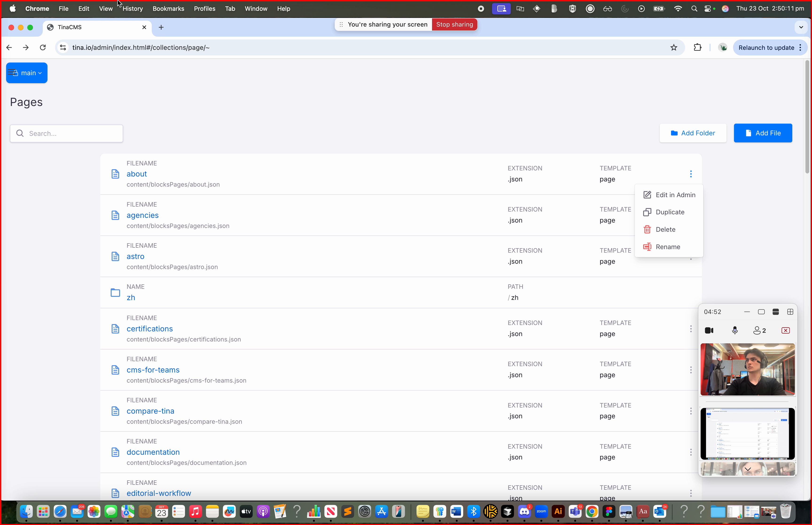Click the Wi-Fi icon in the menu bar
The height and width of the screenshot is (525, 812).
click(678, 8)
